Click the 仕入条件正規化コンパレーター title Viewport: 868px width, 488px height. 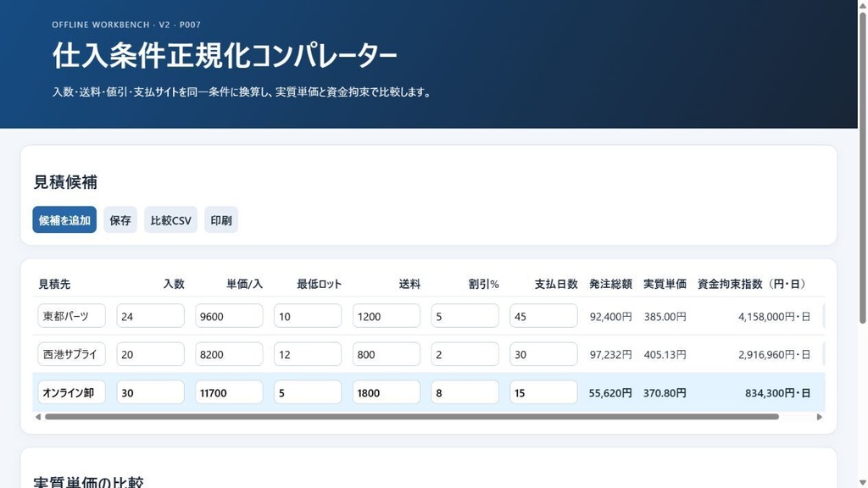(225, 56)
